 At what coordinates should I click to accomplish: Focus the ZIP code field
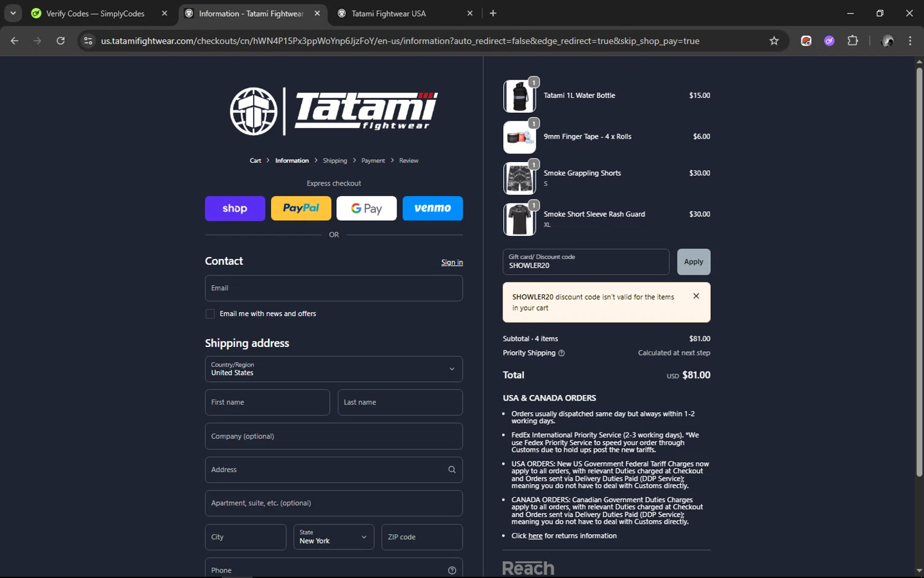pyautogui.click(x=422, y=537)
